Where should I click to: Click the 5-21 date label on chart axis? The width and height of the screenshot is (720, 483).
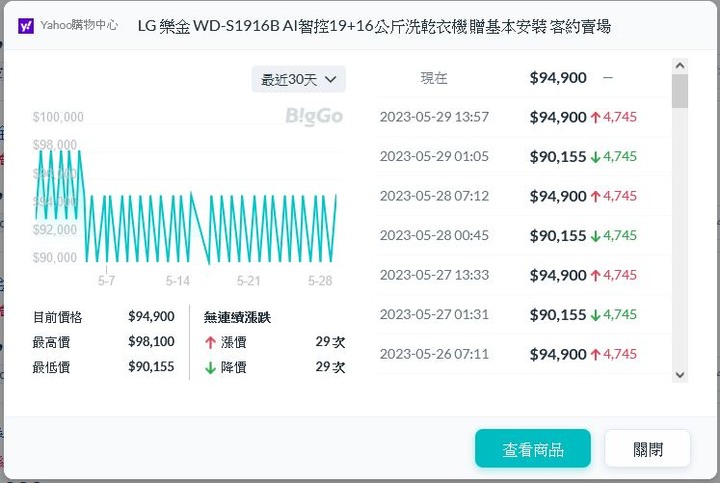click(248, 281)
